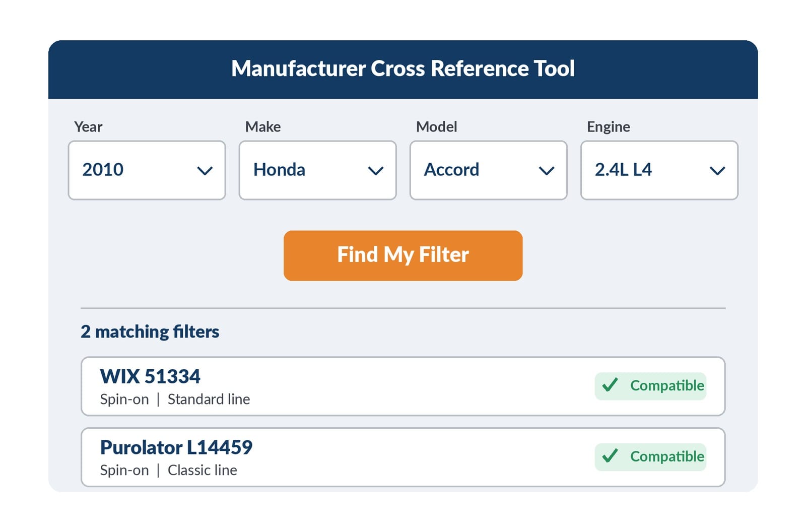
Task: Click the 'Spin-on | Classic line' description
Action: (168, 471)
